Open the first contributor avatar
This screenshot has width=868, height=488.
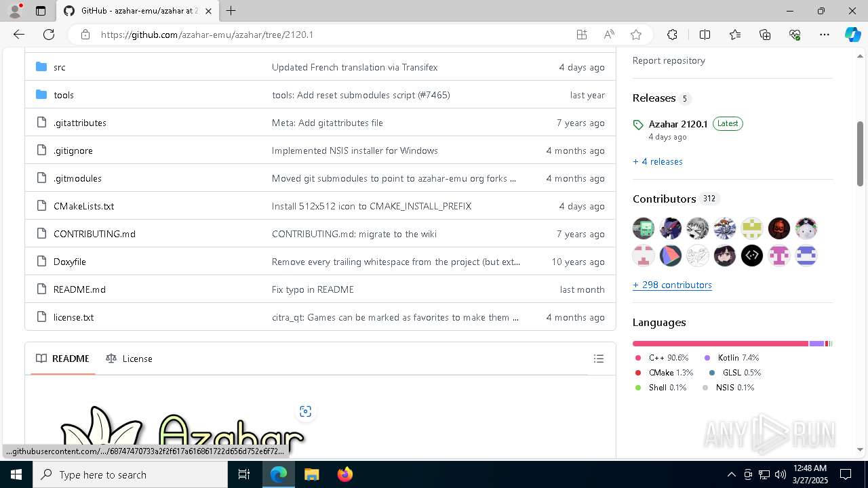point(644,228)
